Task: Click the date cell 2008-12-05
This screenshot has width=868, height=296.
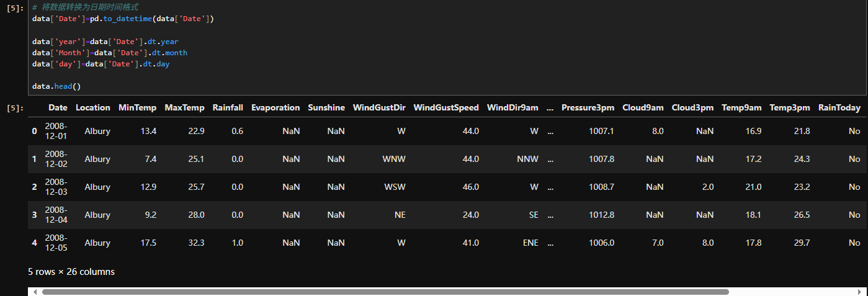Action: coord(56,243)
